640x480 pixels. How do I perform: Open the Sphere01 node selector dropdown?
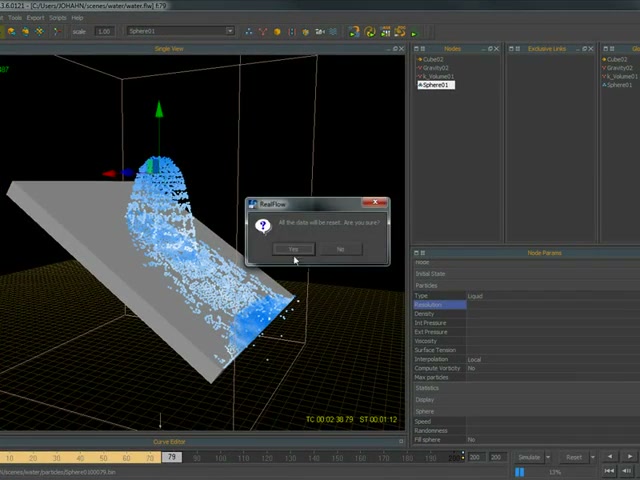pyautogui.click(x=230, y=31)
